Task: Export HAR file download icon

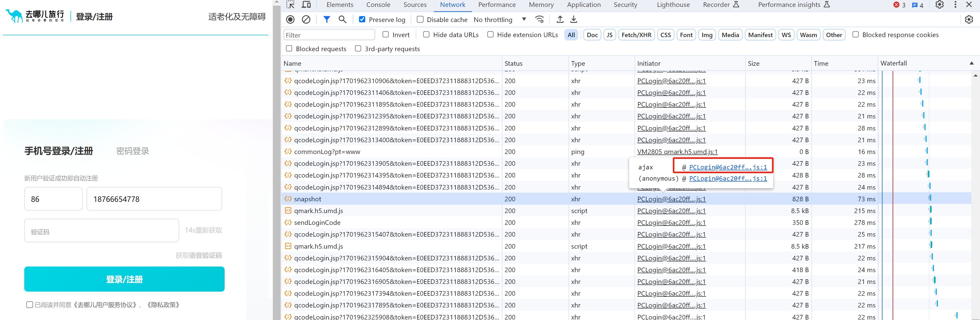Action: (x=574, y=19)
